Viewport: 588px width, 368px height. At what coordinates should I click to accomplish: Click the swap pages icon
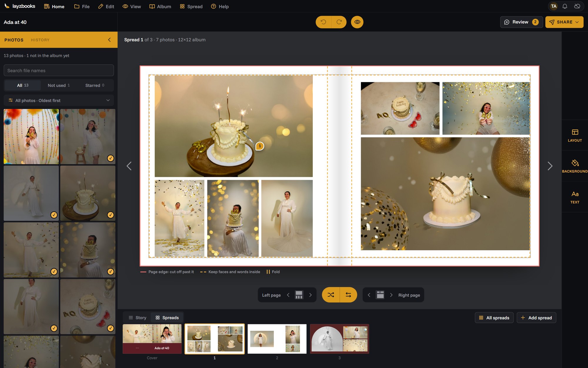point(348,295)
